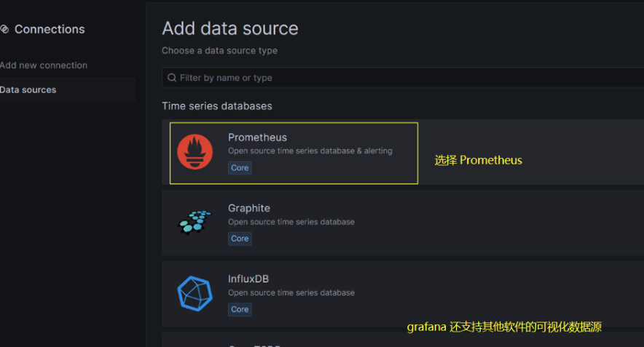Viewport: 644px width, 347px height.
Task: Click the Graphite hexagon cluster logo
Action: pyautogui.click(x=195, y=223)
